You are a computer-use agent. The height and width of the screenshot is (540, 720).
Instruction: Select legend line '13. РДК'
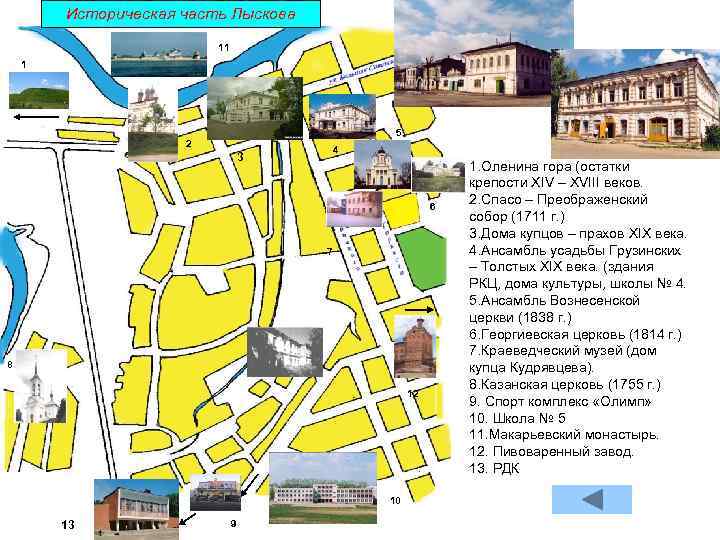[494, 468]
